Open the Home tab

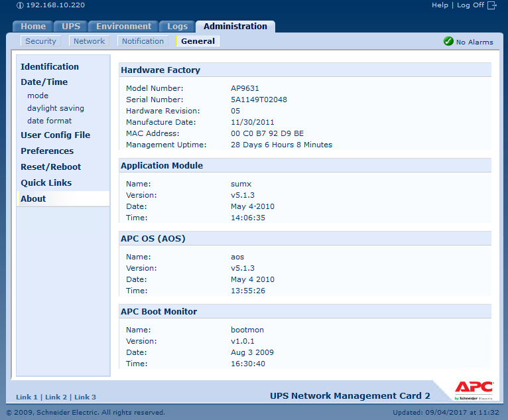pyautogui.click(x=33, y=27)
